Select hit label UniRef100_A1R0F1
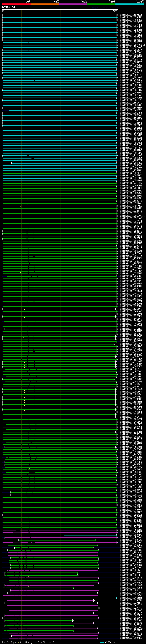Screen dimensions: 146x644 [131, 316]
